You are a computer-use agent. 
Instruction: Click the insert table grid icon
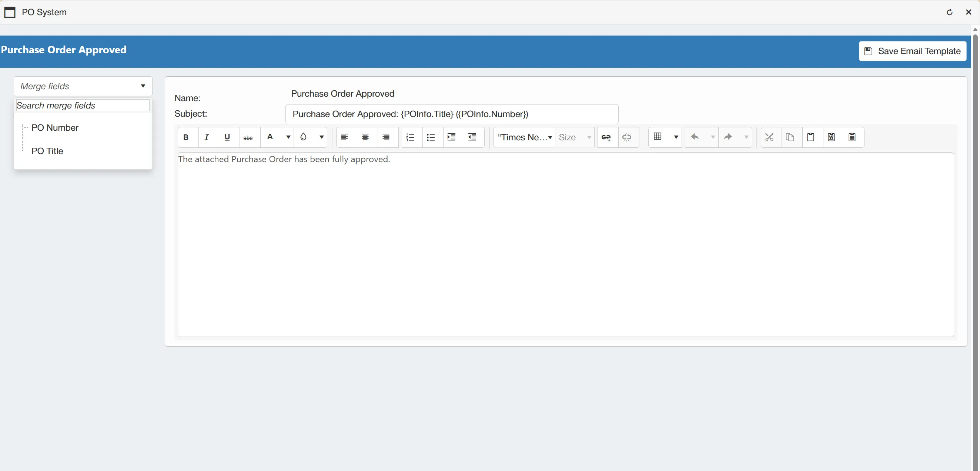point(658,137)
